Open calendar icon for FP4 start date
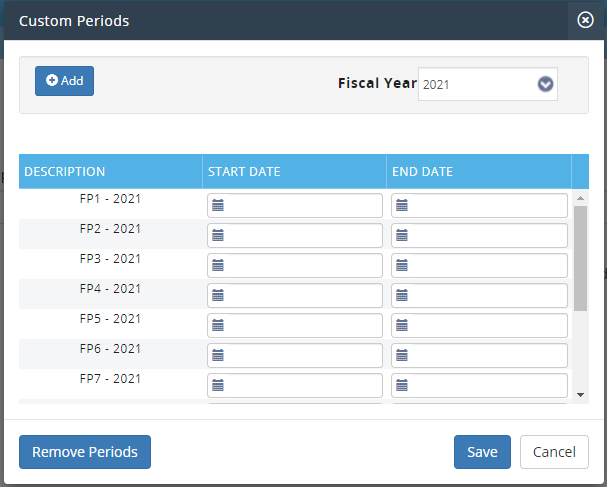 [218, 296]
